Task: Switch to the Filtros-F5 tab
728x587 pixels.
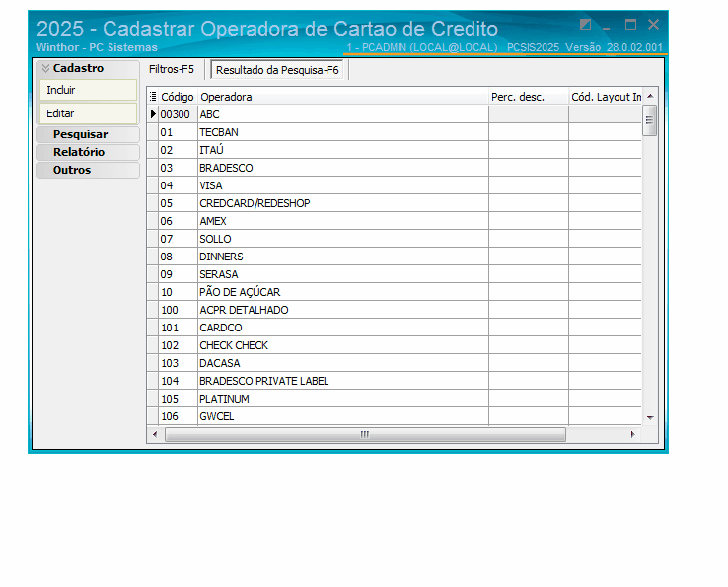Action: tap(172, 69)
